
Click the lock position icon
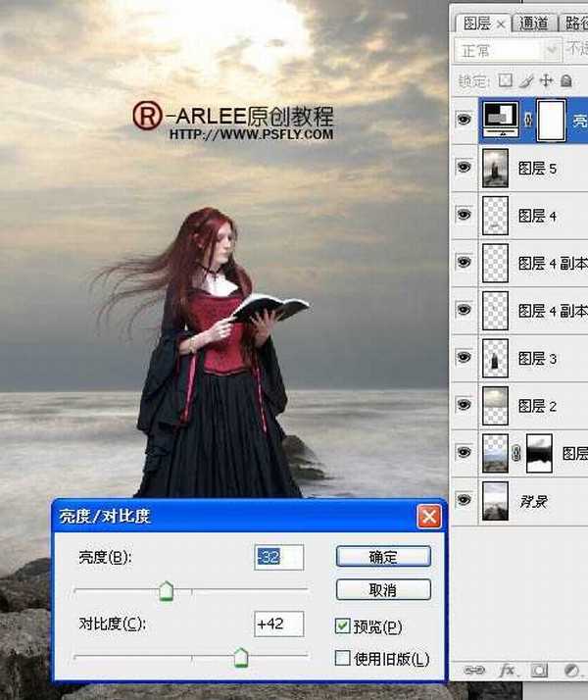tap(546, 79)
